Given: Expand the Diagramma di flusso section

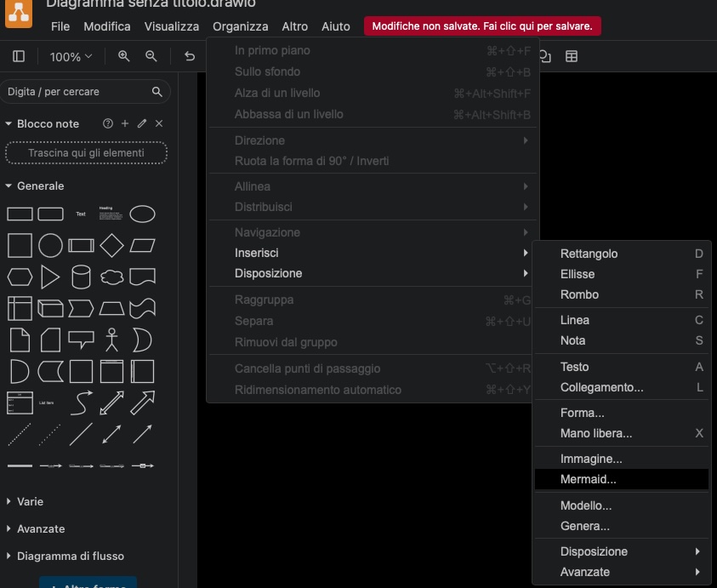Looking at the screenshot, I should coord(70,556).
